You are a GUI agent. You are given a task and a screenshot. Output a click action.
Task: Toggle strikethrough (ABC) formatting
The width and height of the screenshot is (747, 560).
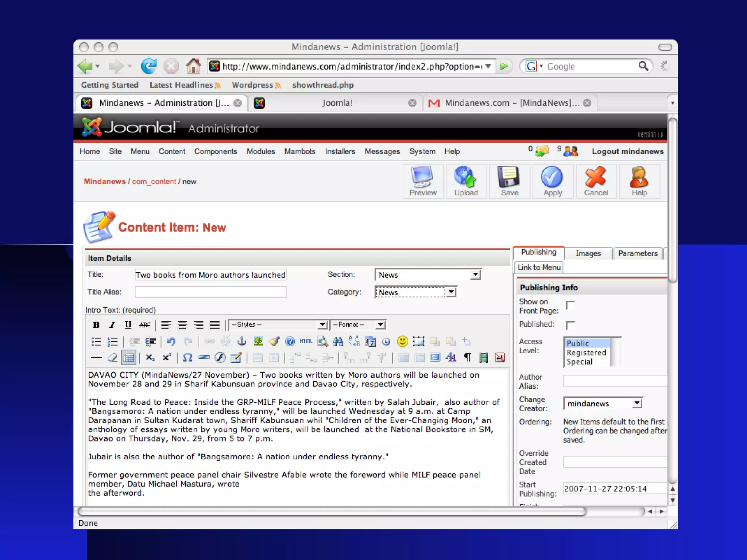pos(145,324)
